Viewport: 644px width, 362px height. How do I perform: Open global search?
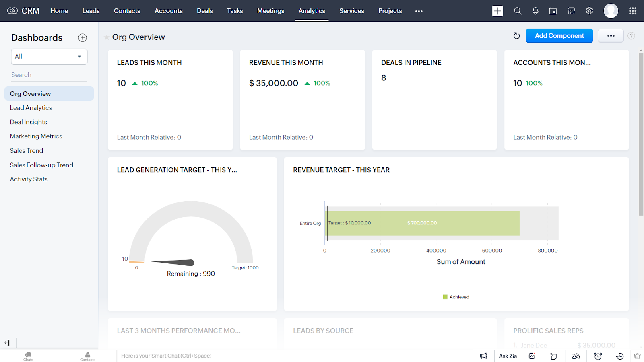(x=518, y=11)
